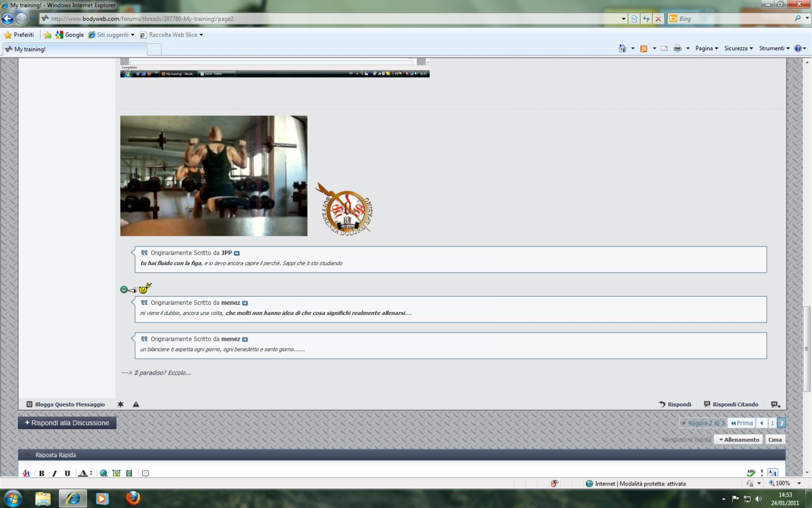Toggle italic formatting in quick reply
This screenshot has height=508, width=812.
click(x=54, y=473)
